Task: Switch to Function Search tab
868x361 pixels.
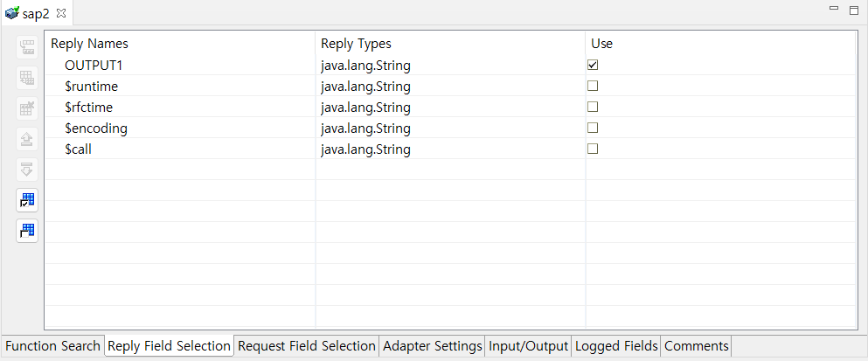Action: pyautogui.click(x=52, y=346)
